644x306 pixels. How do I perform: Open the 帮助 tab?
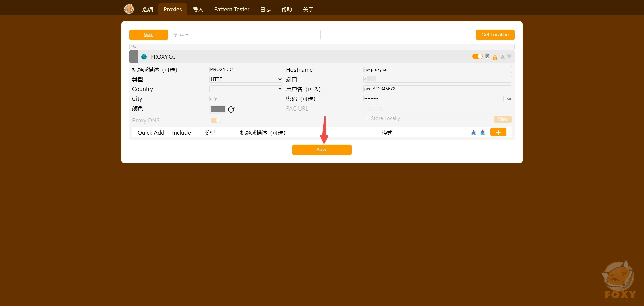[x=287, y=9]
